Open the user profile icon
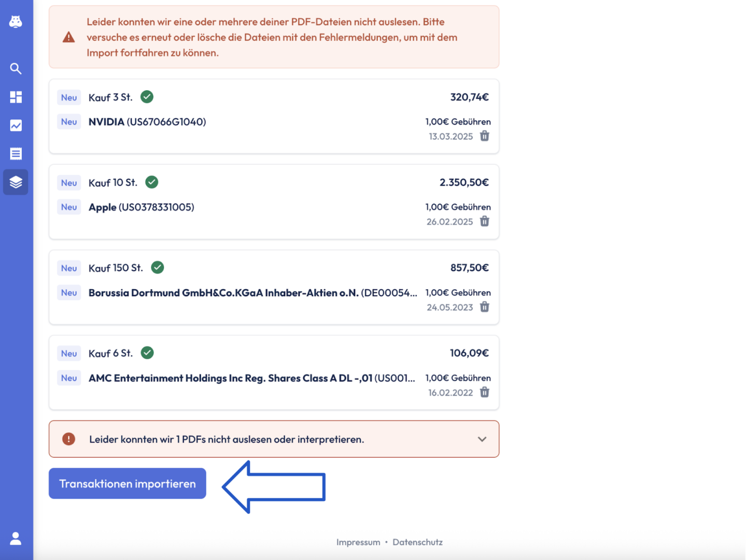This screenshot has height=560, width=746. point(16,538)
